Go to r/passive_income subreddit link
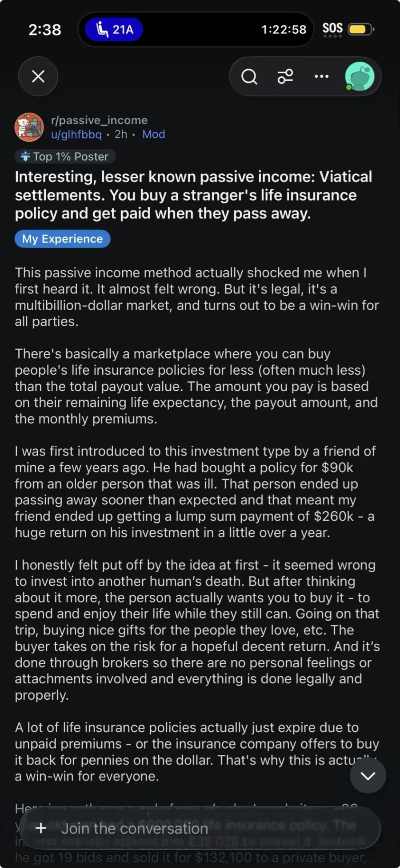The height and width of the screenshot is (868, 400). (99, 120)
